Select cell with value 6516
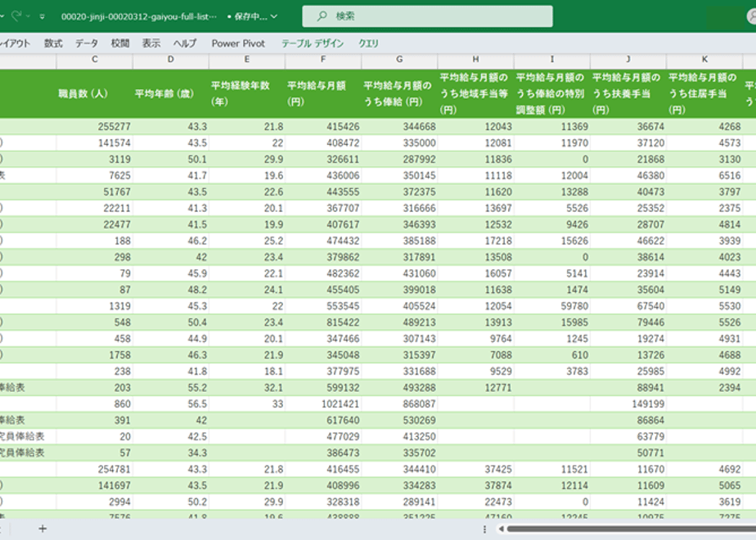 pyautogui.click(x=704, y=175)
